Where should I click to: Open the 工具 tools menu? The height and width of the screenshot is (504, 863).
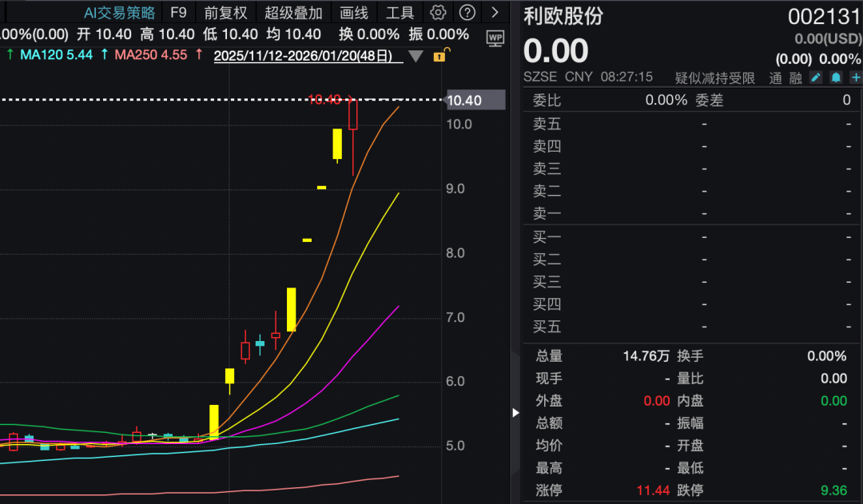[x=400, y=12]
